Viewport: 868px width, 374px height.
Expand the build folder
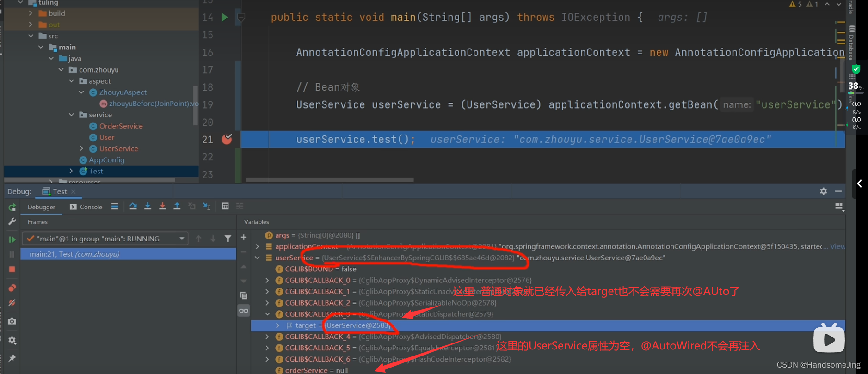tap(31, 13)
